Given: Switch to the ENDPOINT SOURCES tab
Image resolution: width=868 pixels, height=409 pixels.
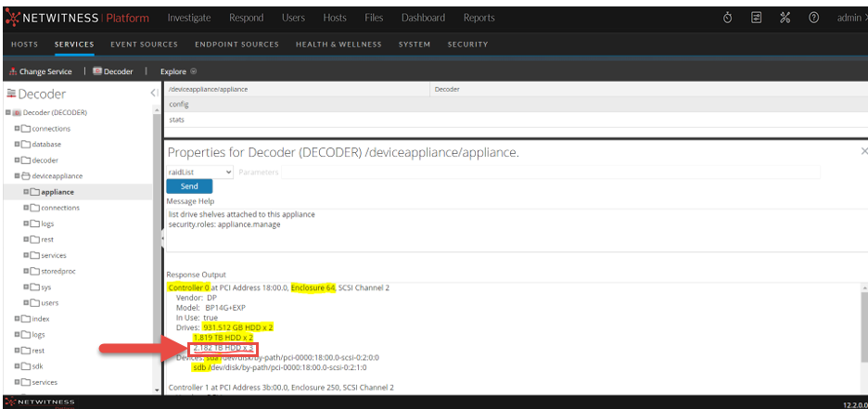Looking at the screenshot, I should tap(236, 45).
